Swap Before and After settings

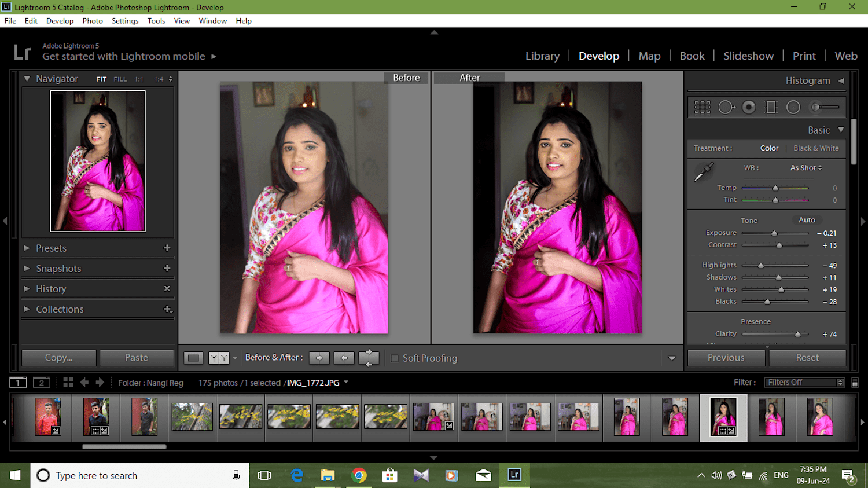369,358
